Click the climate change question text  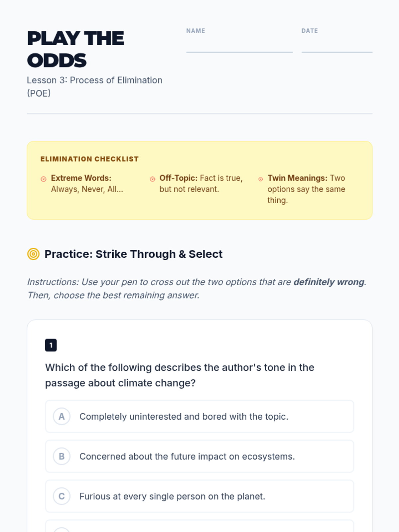click(180, 375)
